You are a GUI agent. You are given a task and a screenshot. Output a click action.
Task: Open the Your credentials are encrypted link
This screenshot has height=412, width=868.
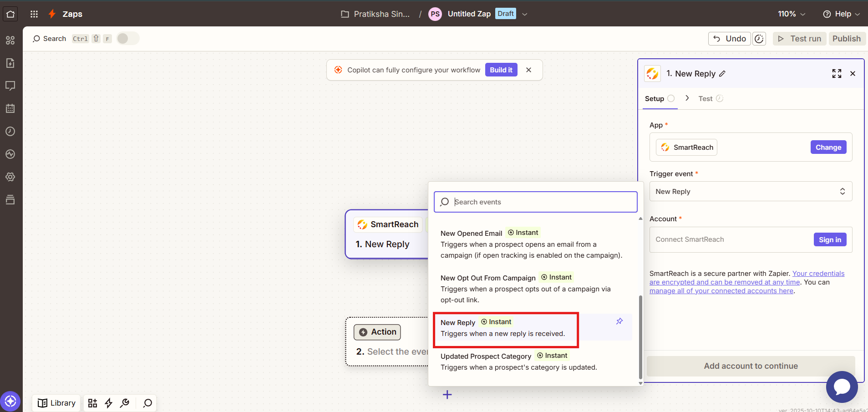click(747, 278)
